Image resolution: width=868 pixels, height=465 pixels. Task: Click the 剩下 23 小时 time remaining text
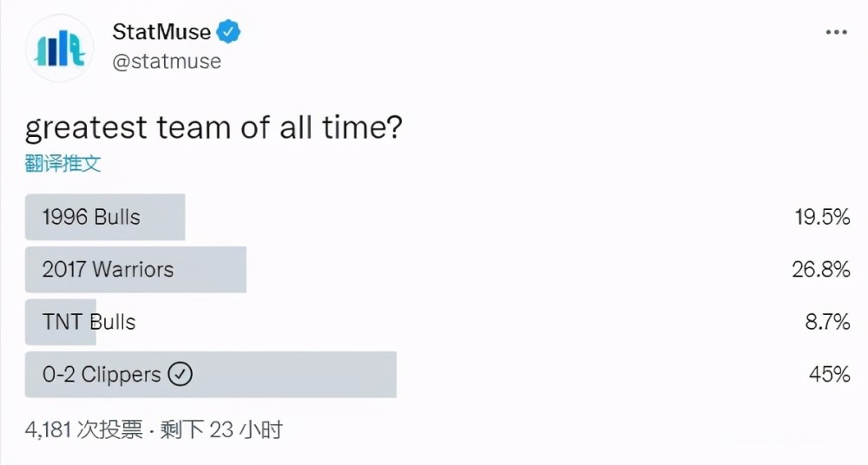point(221,429)
